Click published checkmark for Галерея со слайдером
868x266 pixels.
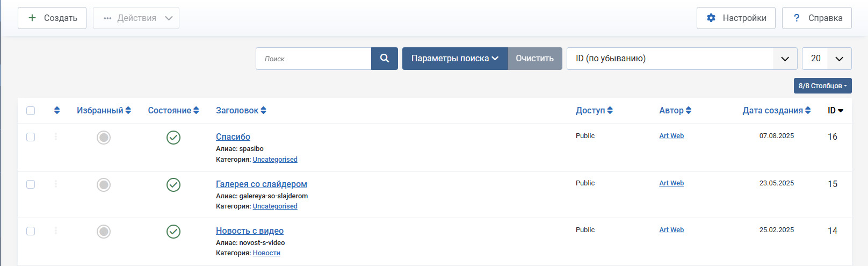click(x=173, y=185)
